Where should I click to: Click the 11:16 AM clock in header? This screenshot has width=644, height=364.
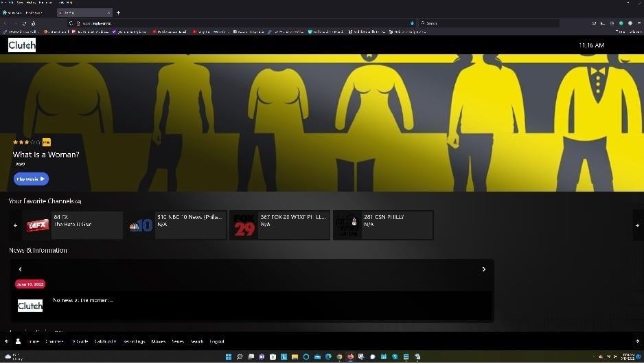[591, 45]
